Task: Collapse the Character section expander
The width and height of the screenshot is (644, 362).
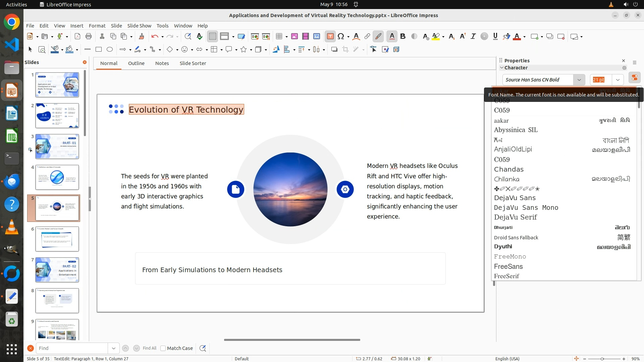Action: tap(502, 68)
